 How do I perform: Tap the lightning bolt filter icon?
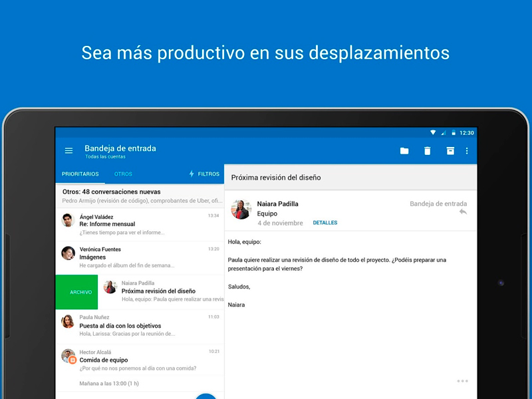tap(192, 174)
